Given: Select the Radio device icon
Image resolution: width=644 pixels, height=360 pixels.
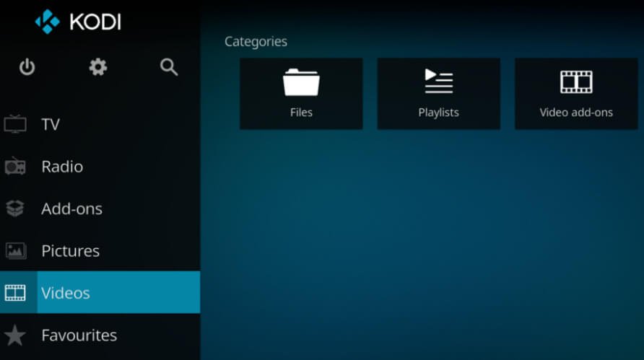Looking at the screenshot, I should click(x=15, y=166).
